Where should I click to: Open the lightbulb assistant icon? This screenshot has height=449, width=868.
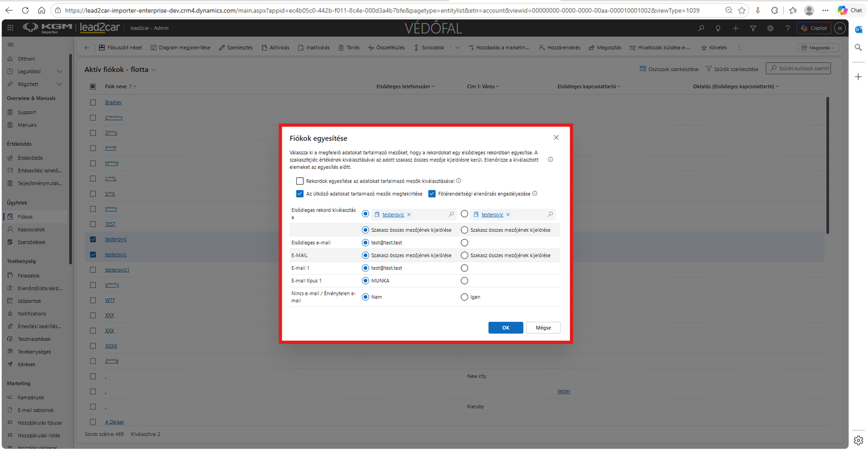click(718, 28)
